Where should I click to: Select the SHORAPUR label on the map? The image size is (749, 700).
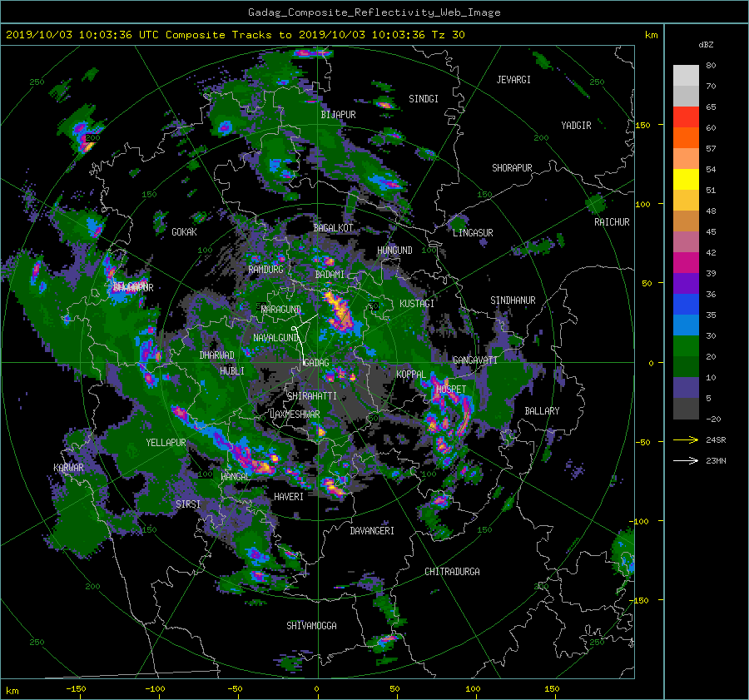coord(512,168)
